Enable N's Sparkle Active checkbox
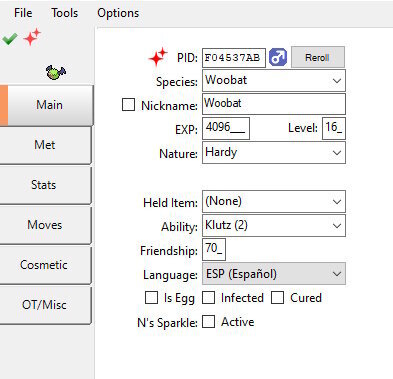This screenshot has height=379, width=393. pos(208,322)
